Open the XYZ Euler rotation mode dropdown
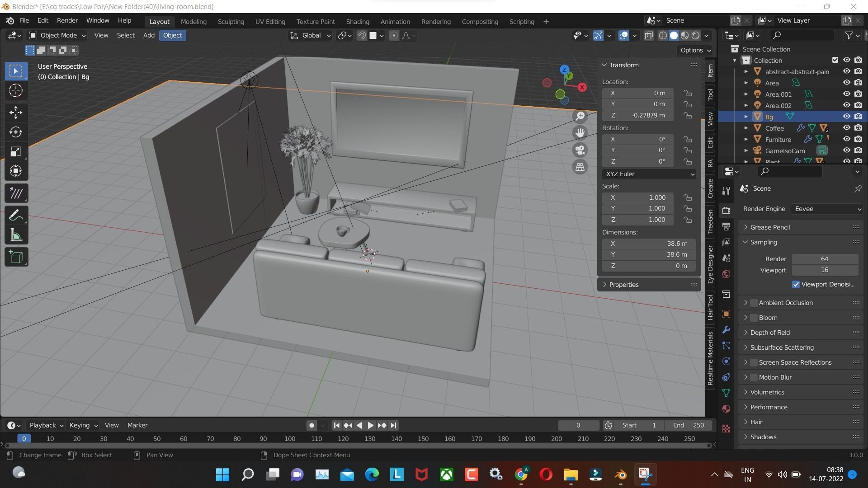868x488 pixels. (x=649, y=174)
